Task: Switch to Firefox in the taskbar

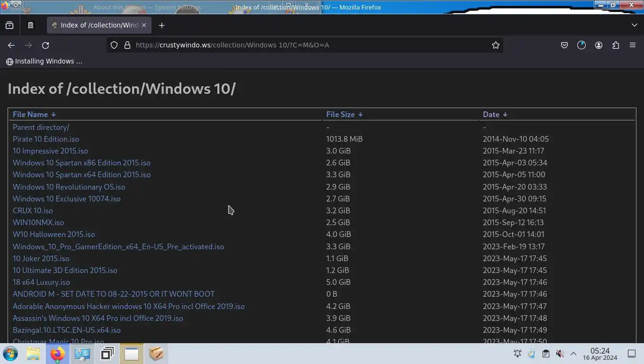Action: (x=58, y=354)
